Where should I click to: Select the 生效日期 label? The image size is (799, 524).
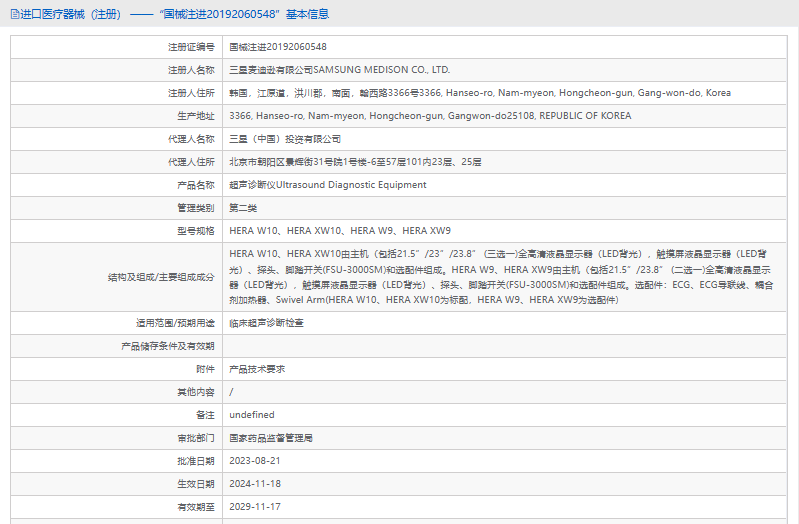coord(196,484)
